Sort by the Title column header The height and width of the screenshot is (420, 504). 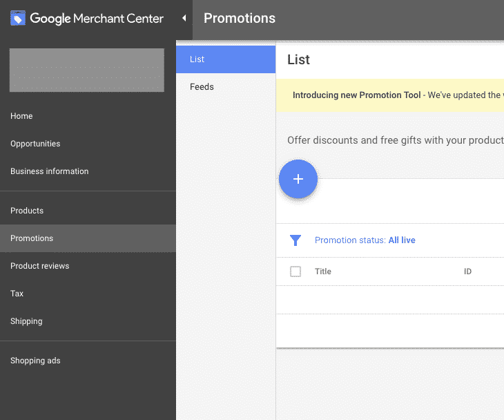click(322, 271)
